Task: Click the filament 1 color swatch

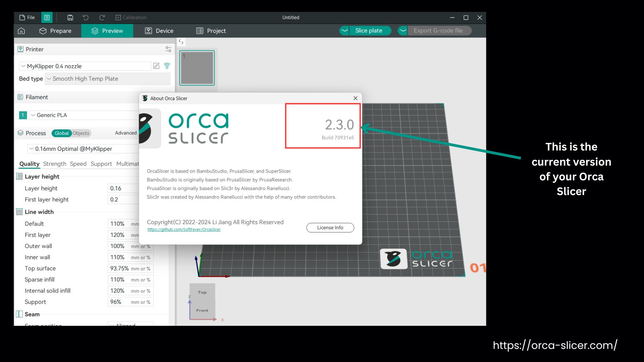Action: 23,115
